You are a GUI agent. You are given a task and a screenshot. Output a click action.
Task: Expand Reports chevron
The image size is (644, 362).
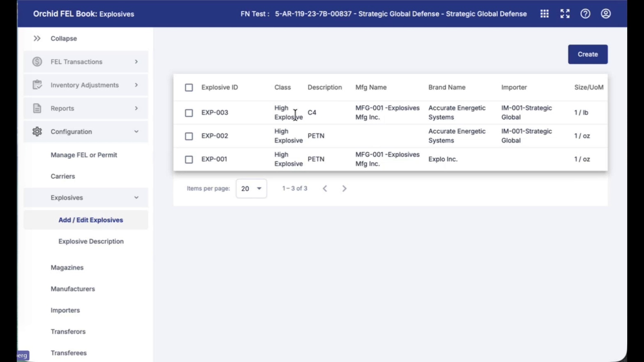136,108
